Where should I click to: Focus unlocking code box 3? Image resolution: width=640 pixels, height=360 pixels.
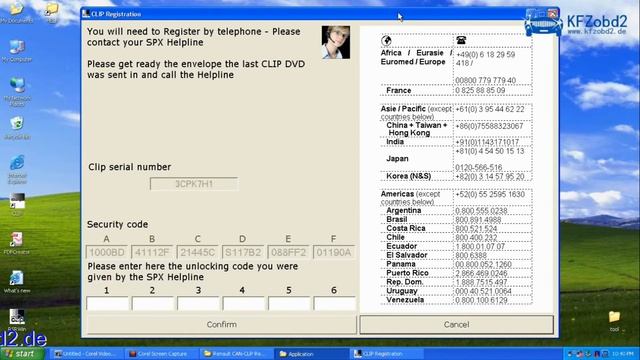[198, 304]
